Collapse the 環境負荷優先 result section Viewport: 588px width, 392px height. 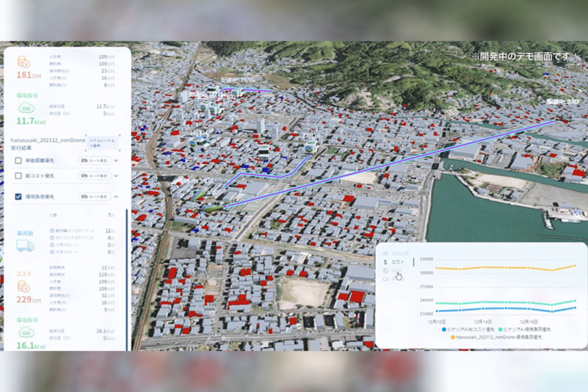116,196
